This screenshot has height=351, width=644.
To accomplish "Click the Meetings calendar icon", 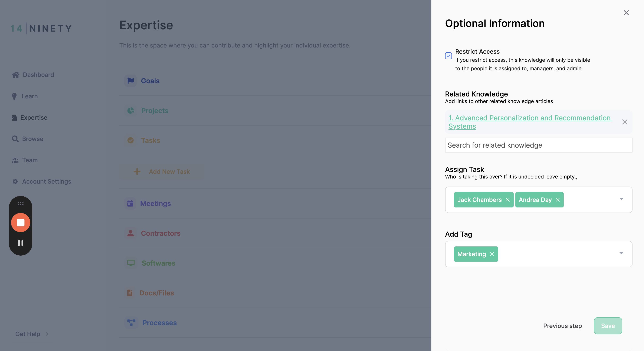I will [130, 203].
